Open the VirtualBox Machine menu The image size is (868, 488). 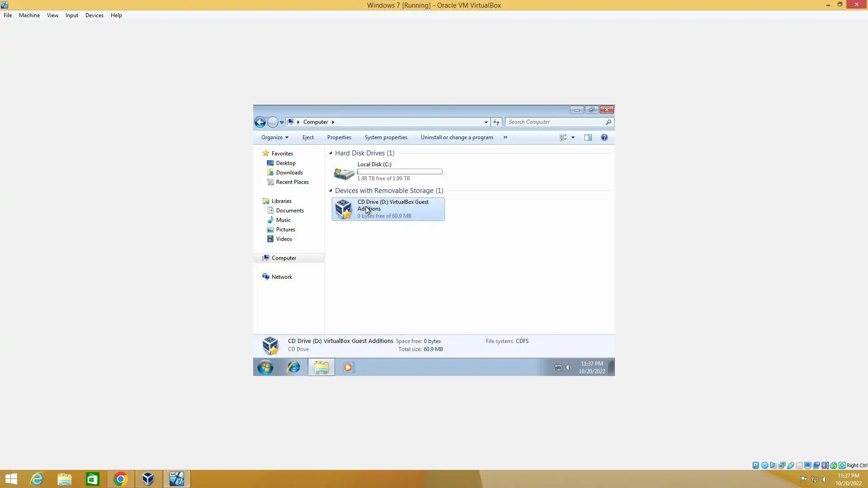tap(29, 15)
